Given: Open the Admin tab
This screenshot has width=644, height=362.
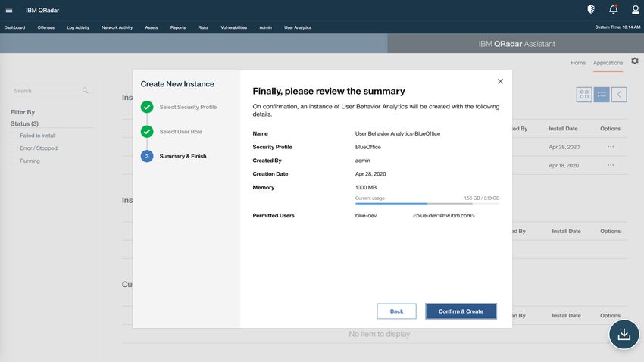Looking at the screenshot, I should (265, 27).
